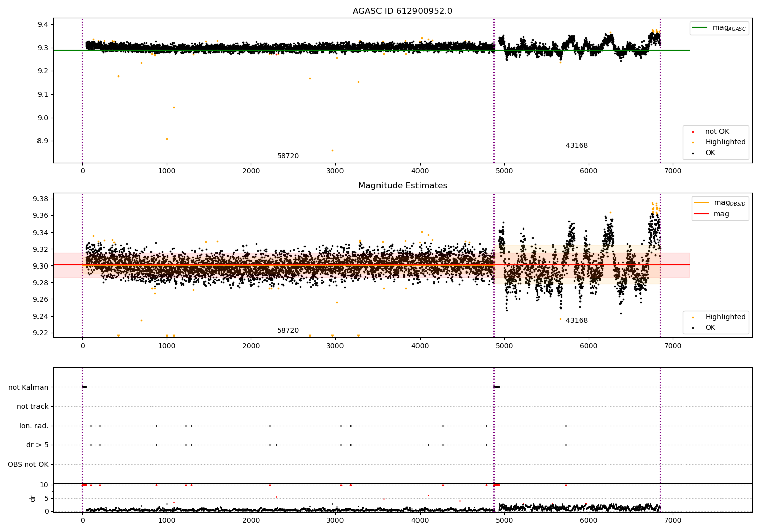The image size is (760, 532).
Task: Click the title 'AGASC ID 612900952.0'
Action: pyautogui.click(x=402, y=11)
